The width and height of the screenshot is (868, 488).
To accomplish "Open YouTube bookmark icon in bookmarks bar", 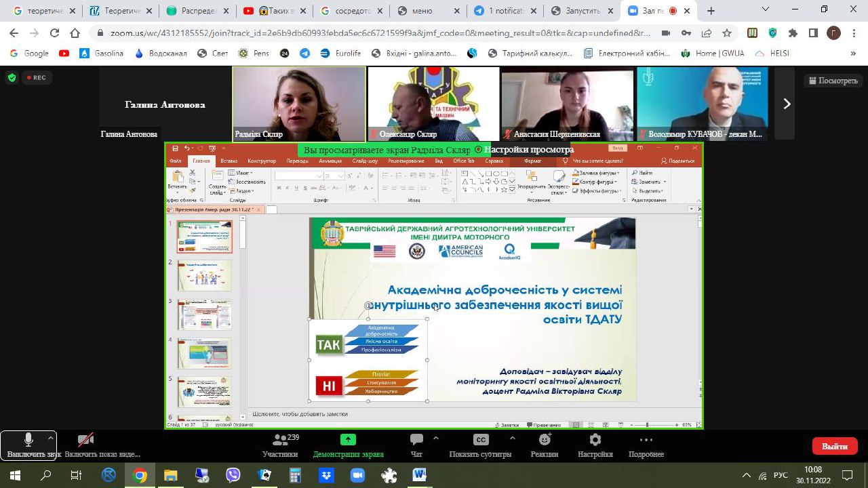I will point(64,54).
